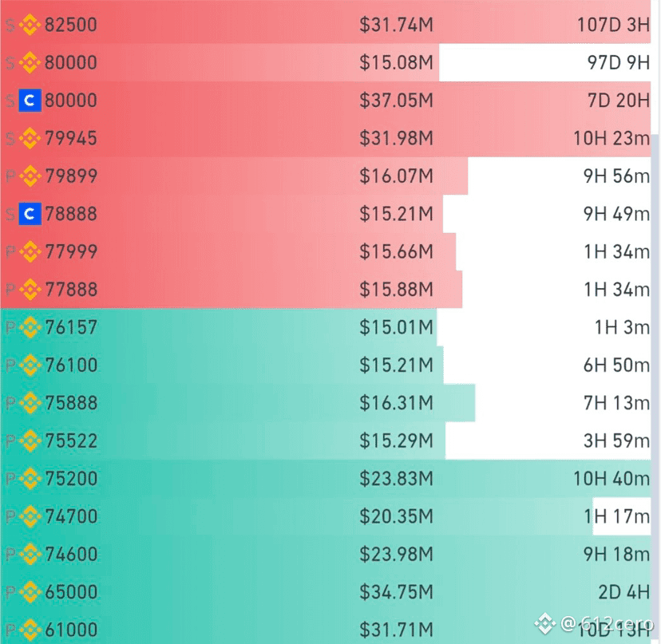This screenshot has height=644, width=661.
Task: Select price 80000 on the 7D 20H row
Action: 71,101
